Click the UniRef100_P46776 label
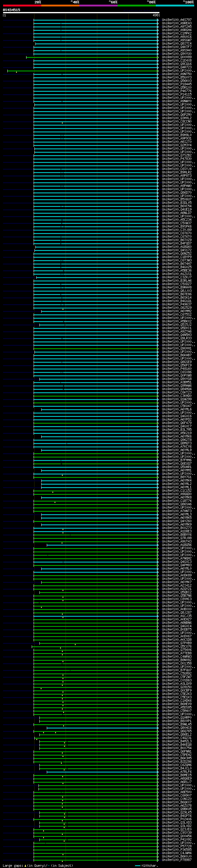The image size is (197, 868). coord(176,91)
